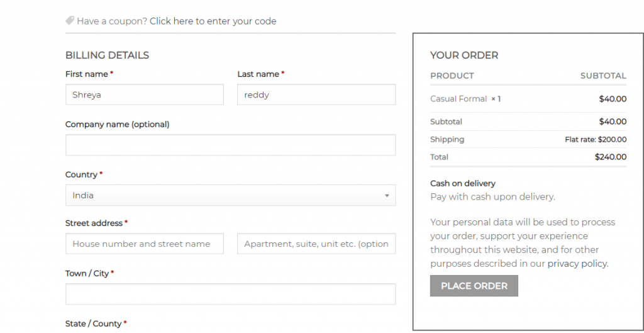This screenshot has height=333, width=644.
Task: Select the Cash on delivery payment label
Action: coord(463,183)
